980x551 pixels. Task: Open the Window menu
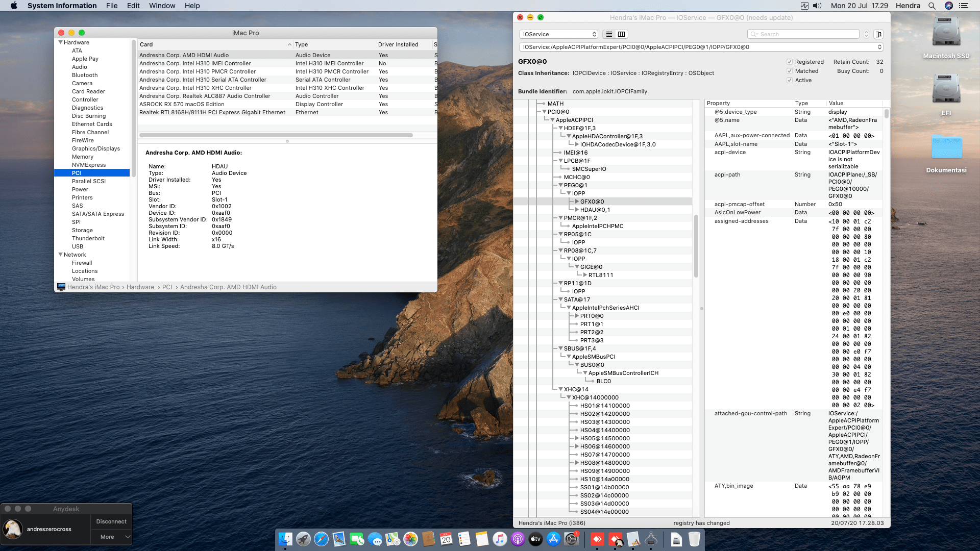[x=162, y=6]
